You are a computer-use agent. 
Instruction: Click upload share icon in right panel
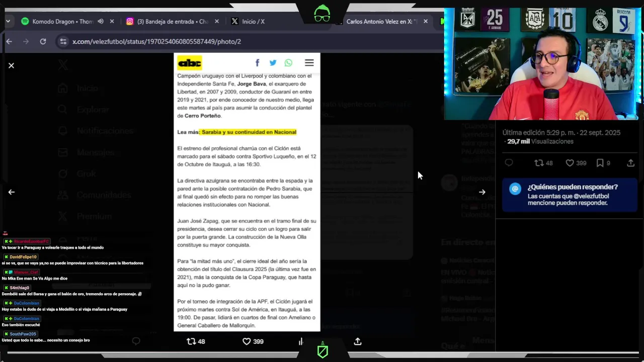[630, 163]
